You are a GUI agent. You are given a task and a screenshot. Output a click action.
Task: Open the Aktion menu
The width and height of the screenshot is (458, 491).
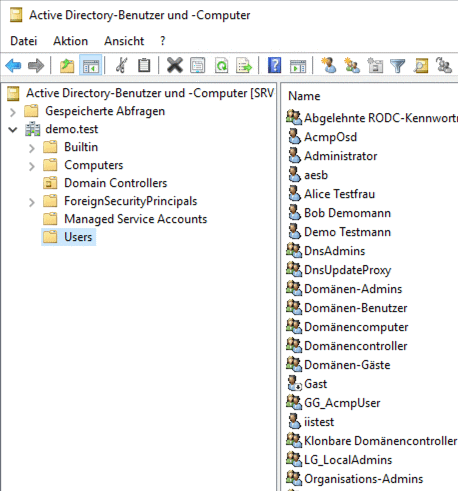click(71, 41)
